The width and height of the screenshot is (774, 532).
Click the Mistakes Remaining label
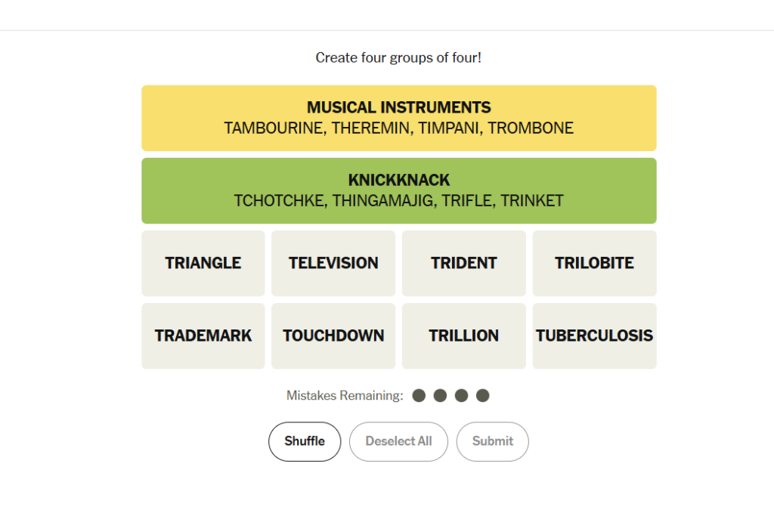(x=345, y=395)
